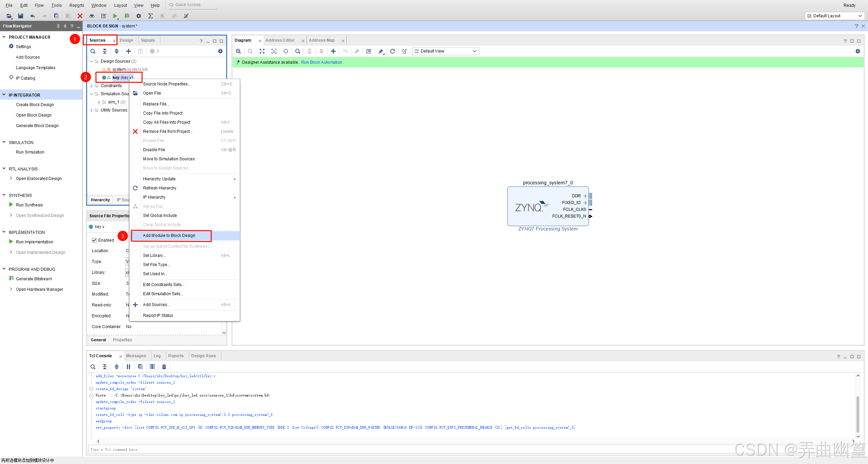
Task: Click the Zoom Fit icon in diagram toolbar
Action: [x=262, y=51]
